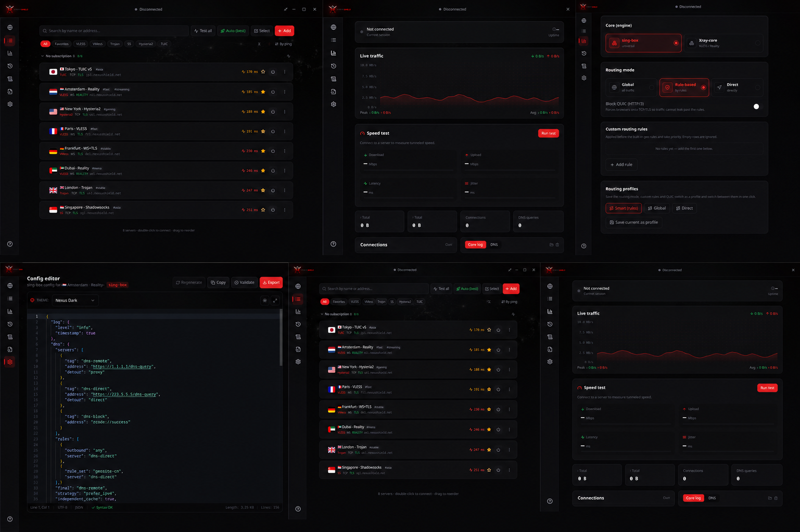The height and width of the screenshot is (532, 800).
Task: Open server list icon in config editor sidebar
Action: pyautogui.click(x=10, y=299)
